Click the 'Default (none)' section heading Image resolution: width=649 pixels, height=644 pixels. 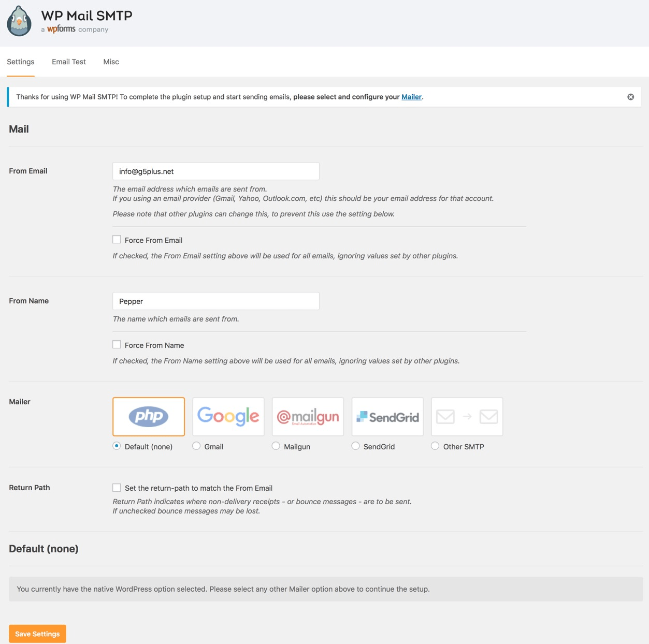click(x=44, y=549)
